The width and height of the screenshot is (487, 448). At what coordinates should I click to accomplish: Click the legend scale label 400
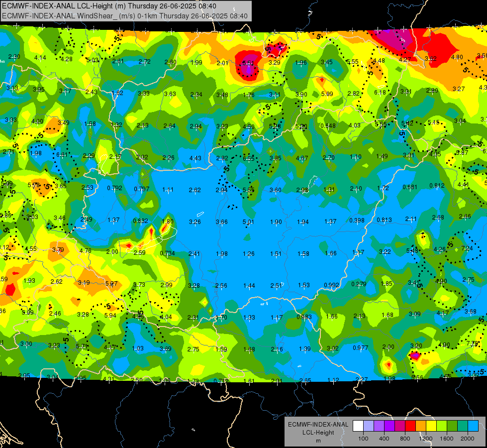click(384, 439)
